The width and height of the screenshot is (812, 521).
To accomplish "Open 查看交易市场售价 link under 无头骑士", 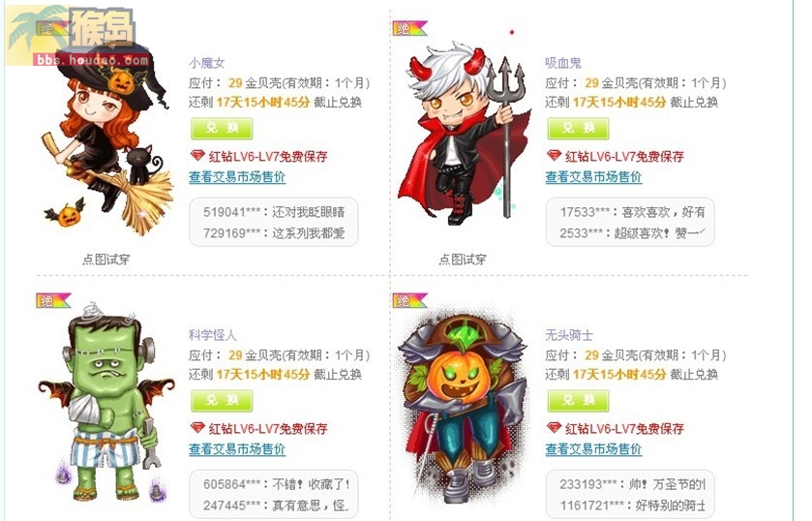I will [593, 449].
